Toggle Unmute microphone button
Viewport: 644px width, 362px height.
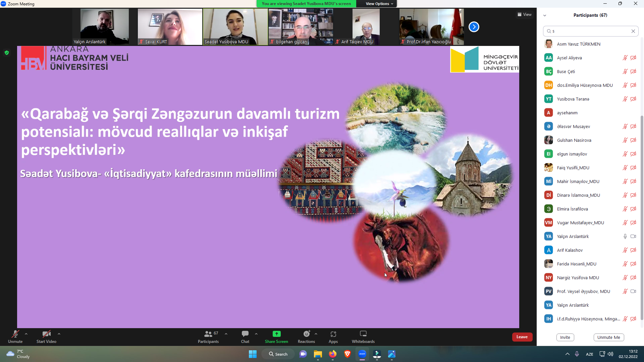point(15,334)
